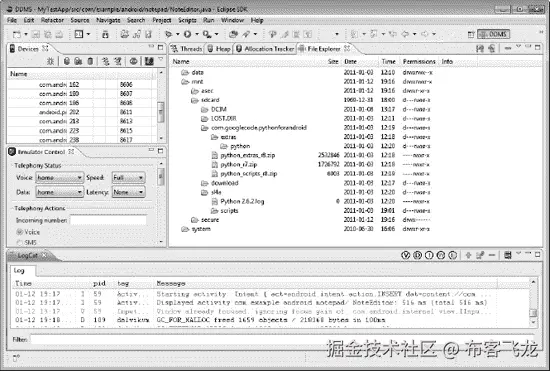Click Clear Log icon in LogCat toolbar
This screenshot has width=550, height=371.
[508, 255]
